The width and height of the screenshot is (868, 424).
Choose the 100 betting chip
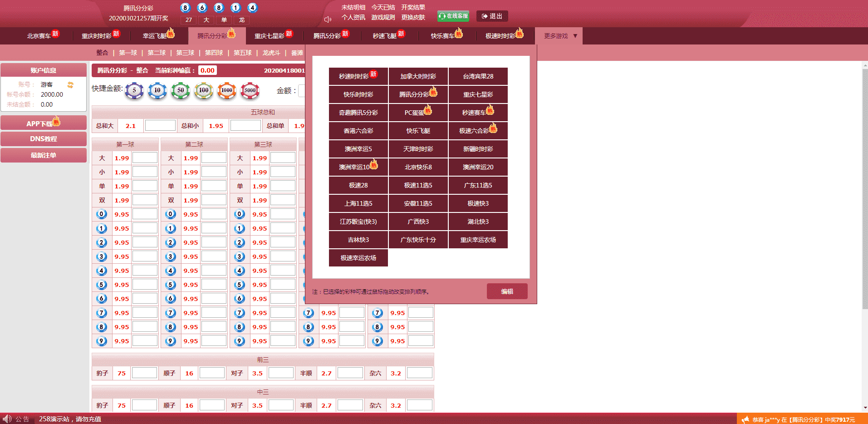pos(204,90)
